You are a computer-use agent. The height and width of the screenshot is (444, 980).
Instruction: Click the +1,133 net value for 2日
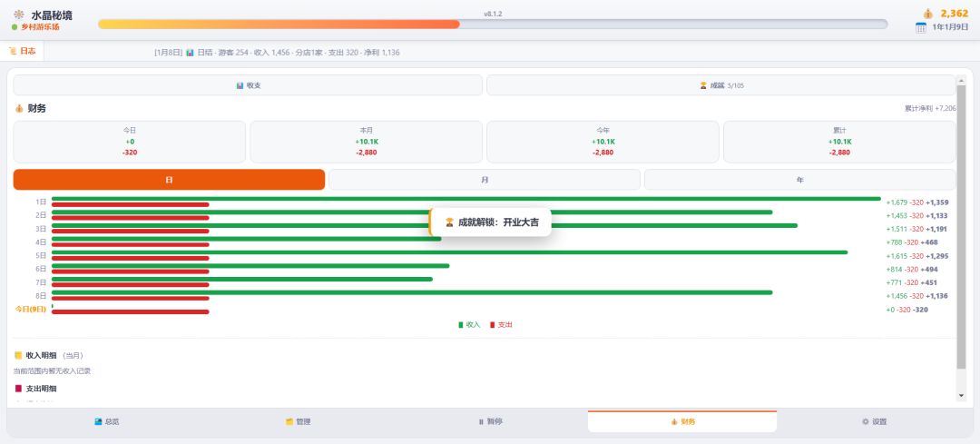coord(936,216)
